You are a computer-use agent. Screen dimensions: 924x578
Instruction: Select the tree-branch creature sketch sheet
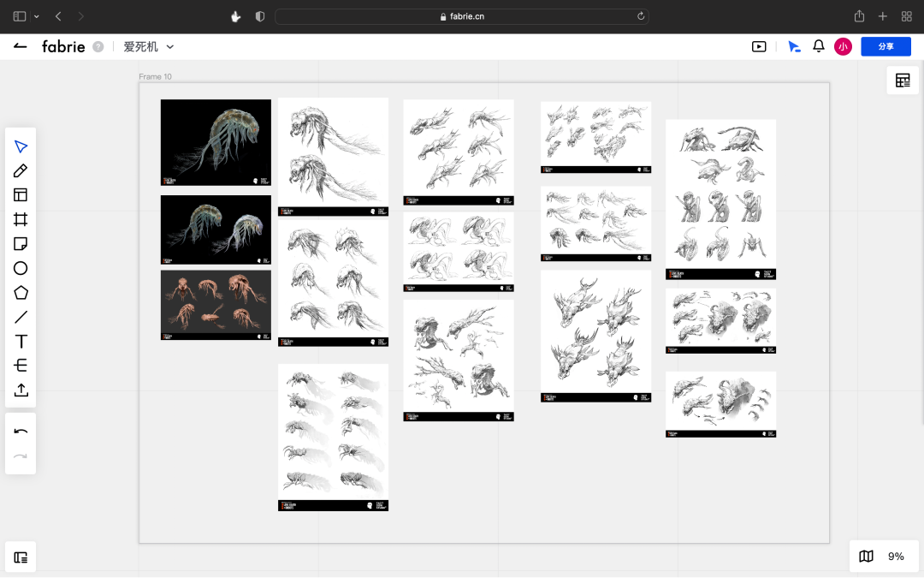click(x=459, y=361)
